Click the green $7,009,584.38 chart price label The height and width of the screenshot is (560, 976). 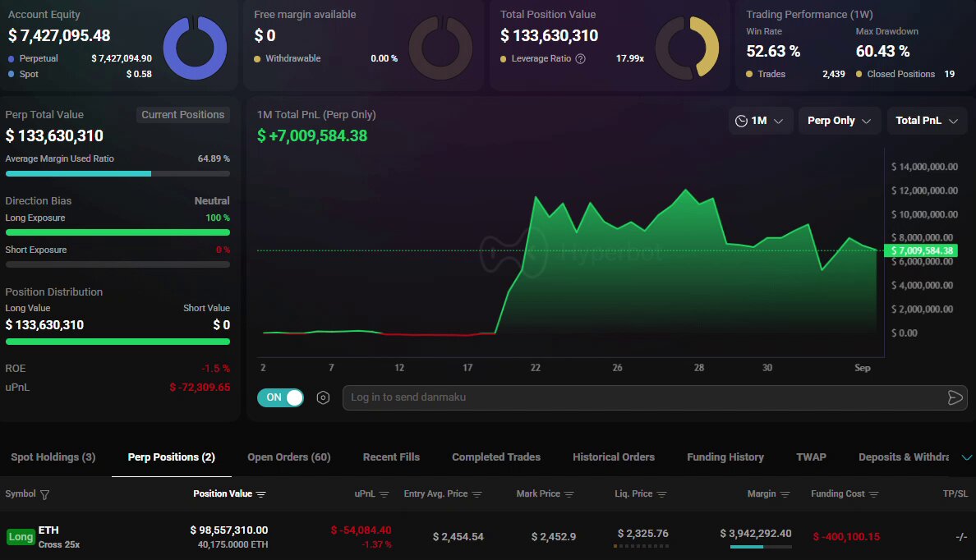click(x=921, y=250)
